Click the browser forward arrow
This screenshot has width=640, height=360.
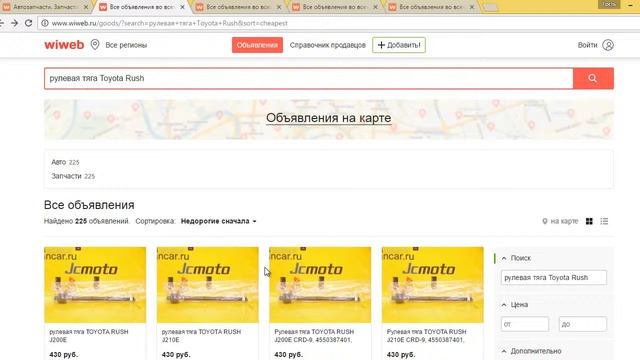coord(15,23)
